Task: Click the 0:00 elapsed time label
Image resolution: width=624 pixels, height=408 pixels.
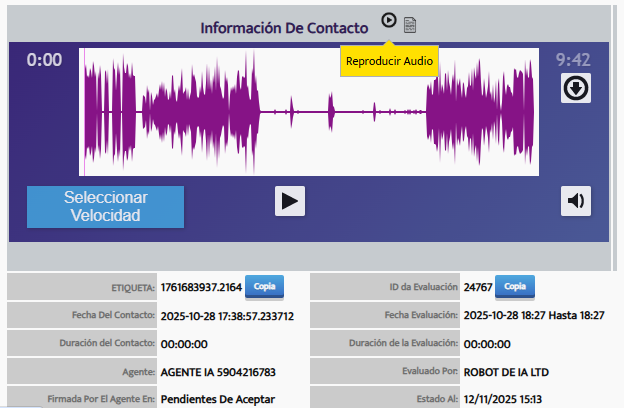Action: 44,60
